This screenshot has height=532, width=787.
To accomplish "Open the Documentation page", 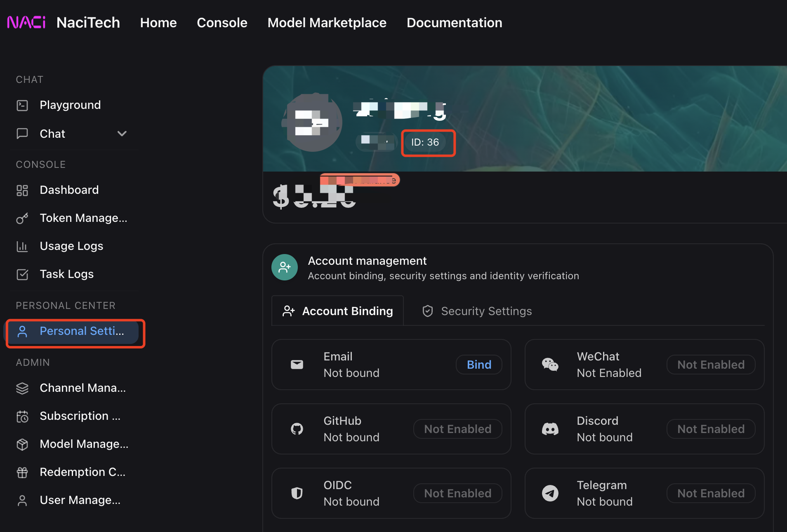I will [x=454, y=23].
